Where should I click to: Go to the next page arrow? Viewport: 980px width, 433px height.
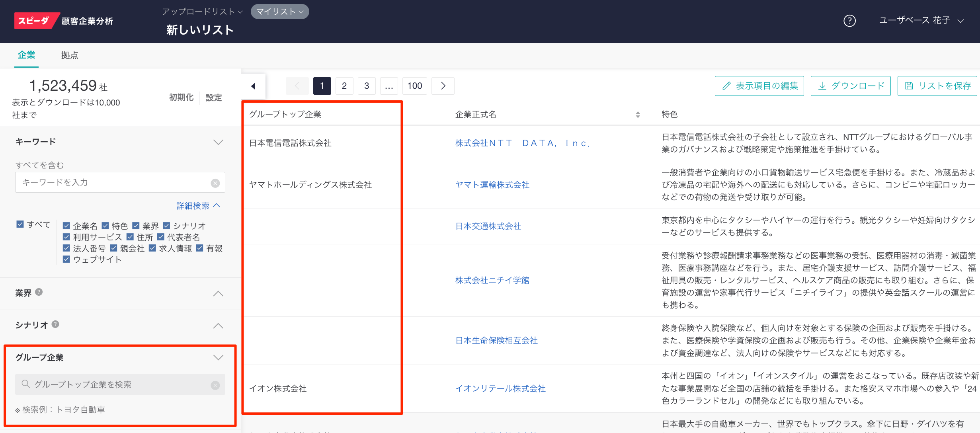coord(443,86)
